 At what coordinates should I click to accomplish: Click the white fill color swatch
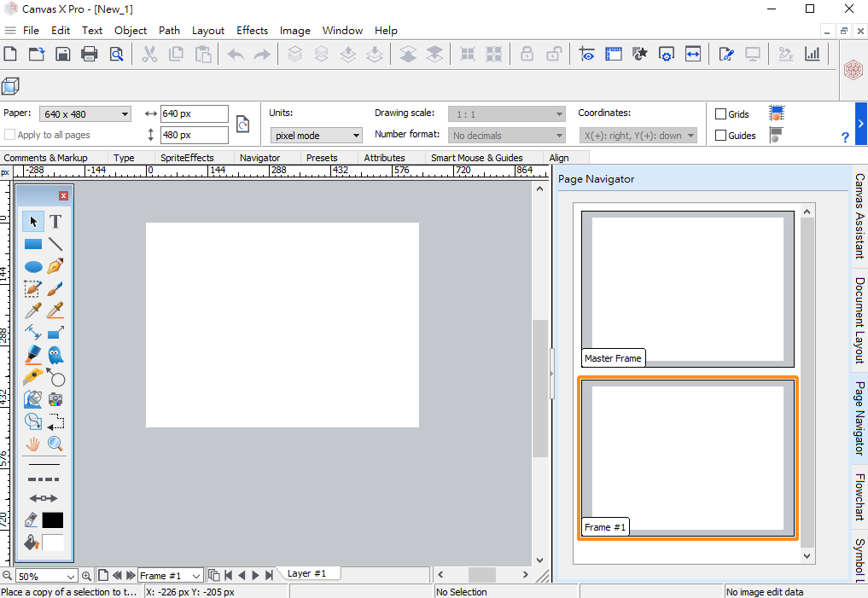53,543
